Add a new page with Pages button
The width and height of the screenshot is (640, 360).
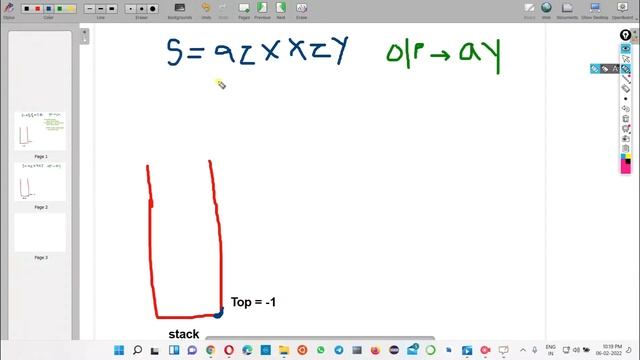point(244,10)
